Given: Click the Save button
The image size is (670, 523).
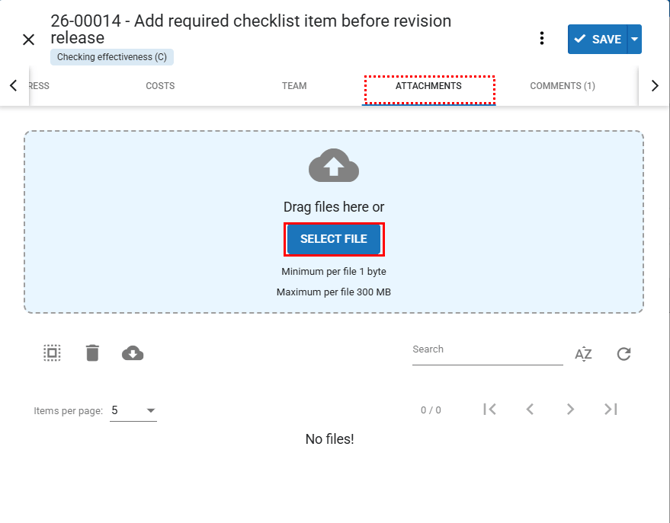Looking at the screenshot, I should click(x=597, y=39).
